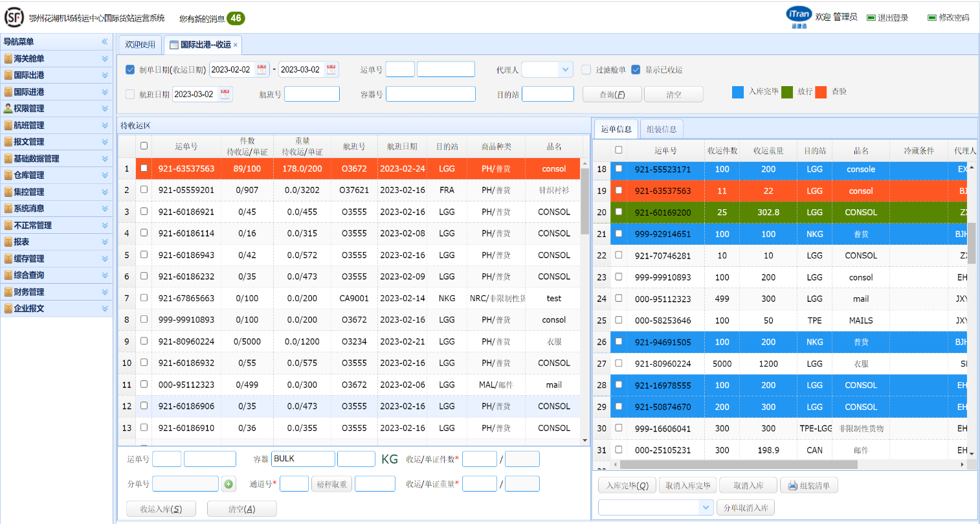Toggle the 制单日期(收运日期) checkbox
This screenshot has height=524, width=980.
[x=130, y=69]
